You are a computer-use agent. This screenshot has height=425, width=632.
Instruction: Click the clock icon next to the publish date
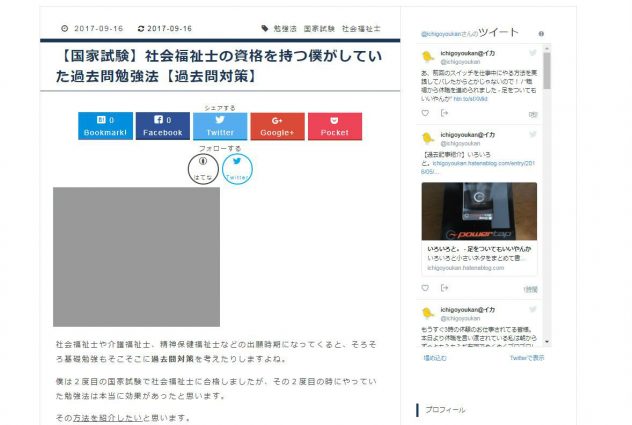(64, 28)
